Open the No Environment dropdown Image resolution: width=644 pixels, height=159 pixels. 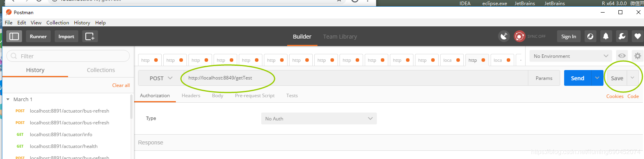[x=570, y=56]
